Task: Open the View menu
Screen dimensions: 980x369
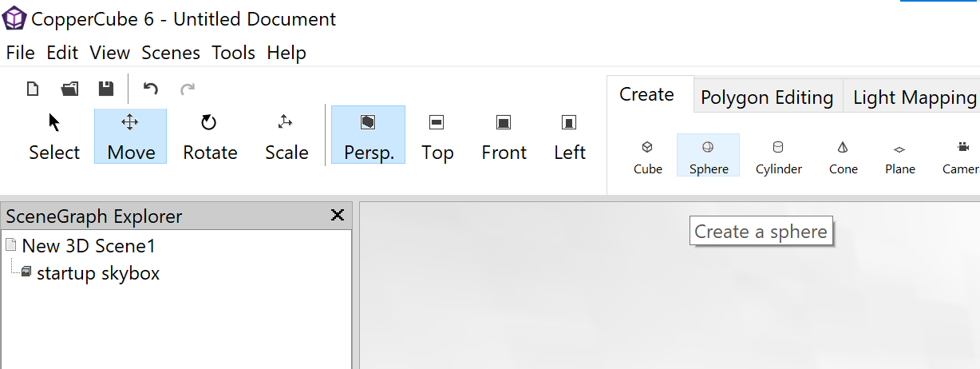Action: (x=110, y=53)
